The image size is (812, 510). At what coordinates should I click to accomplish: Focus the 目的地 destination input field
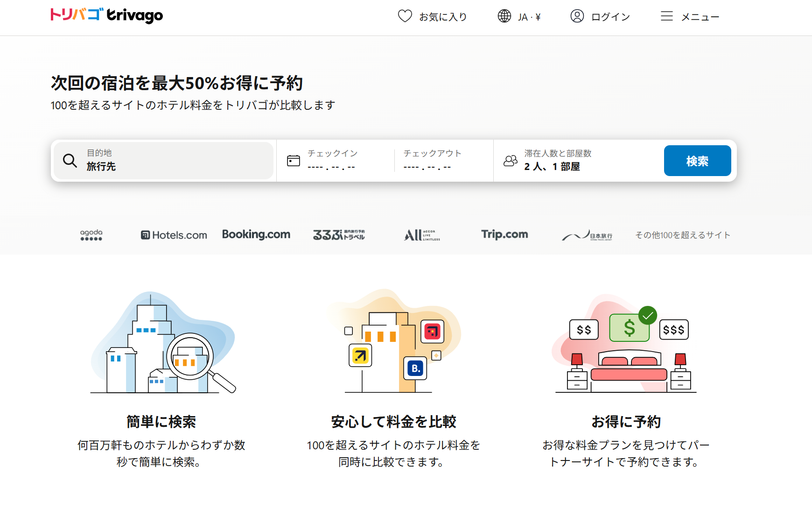(x=163, y=161)
